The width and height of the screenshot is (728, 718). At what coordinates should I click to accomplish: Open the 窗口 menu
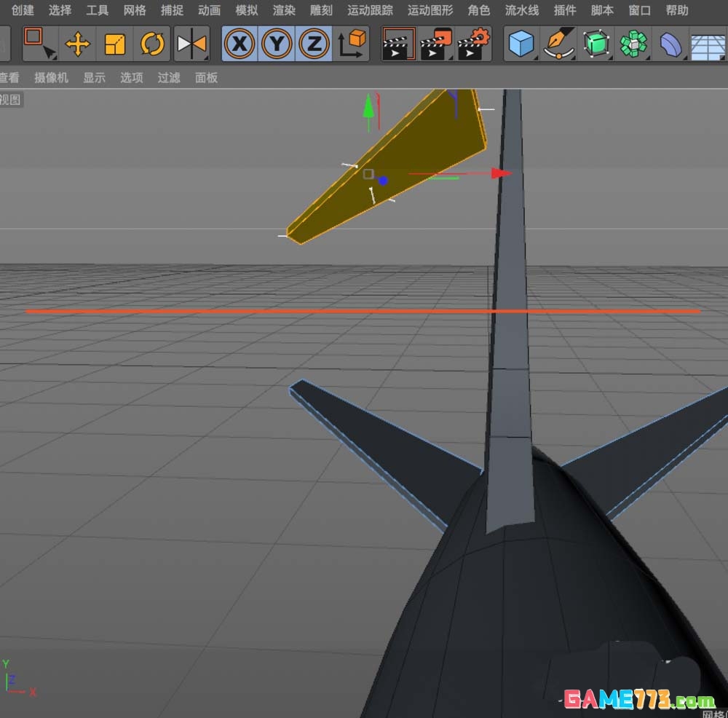[x=639, y=10]
